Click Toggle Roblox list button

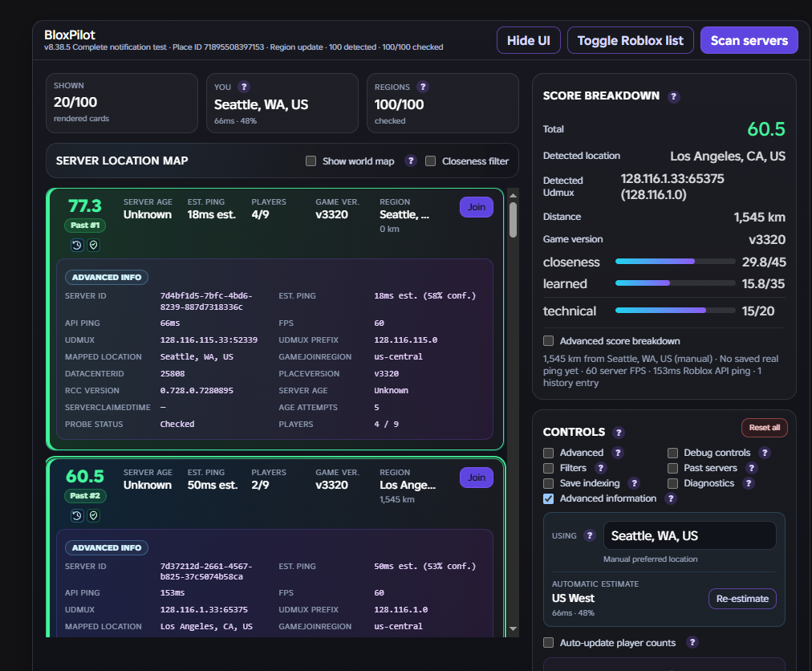tap(630, 40)
